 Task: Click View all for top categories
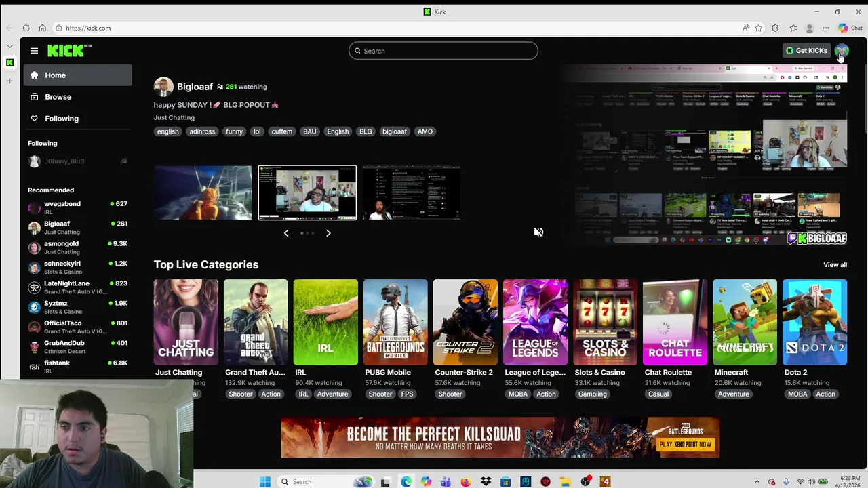click(835, 265)
